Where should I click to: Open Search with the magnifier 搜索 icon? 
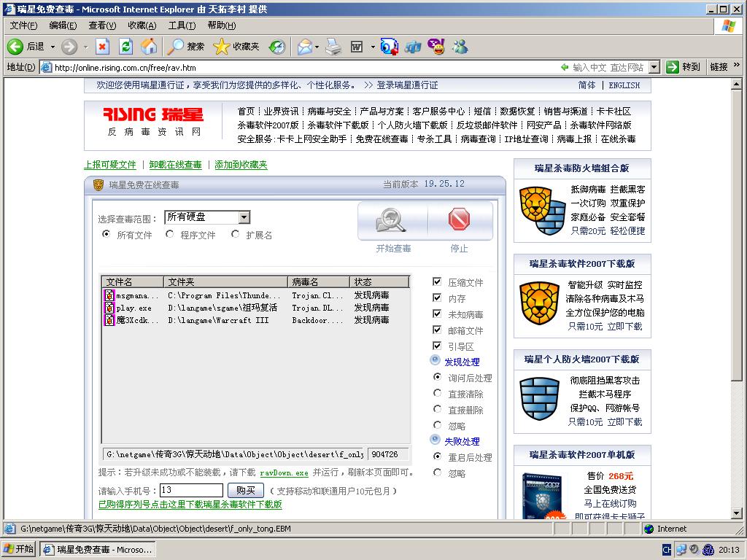[175, 47]
